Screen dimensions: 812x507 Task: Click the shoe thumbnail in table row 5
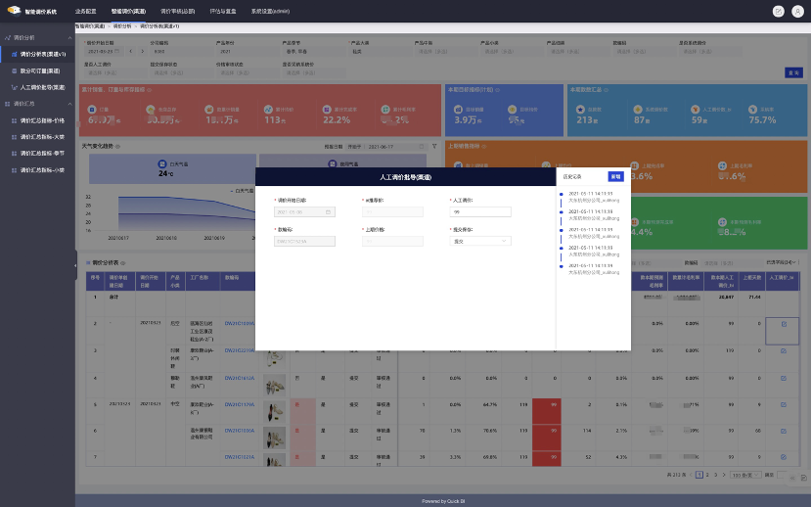(275, 411)
